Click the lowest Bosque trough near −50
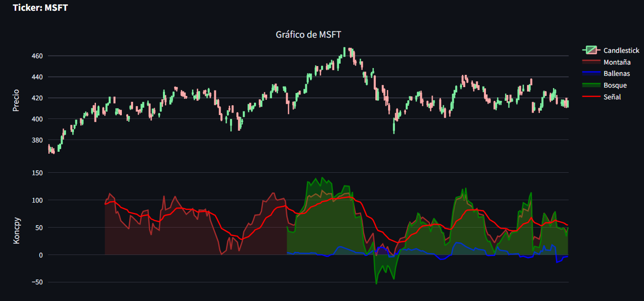 [376, 283]
